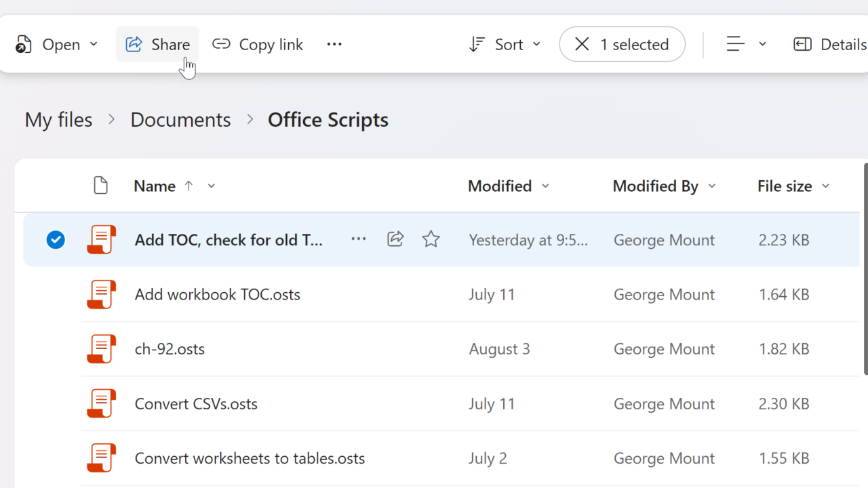Click the Add workbook TOC.osts file icon
The image size is (868, 488).
tap(101, 295)
